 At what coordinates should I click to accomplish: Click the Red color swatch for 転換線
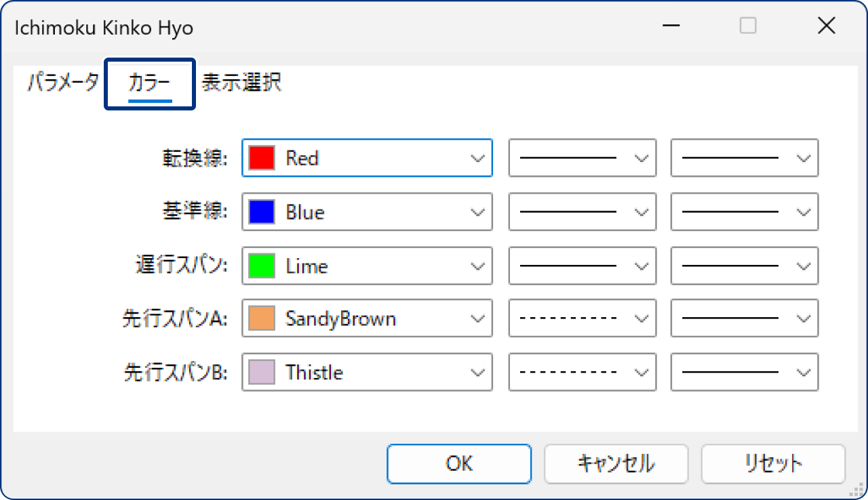coord(260,158)
